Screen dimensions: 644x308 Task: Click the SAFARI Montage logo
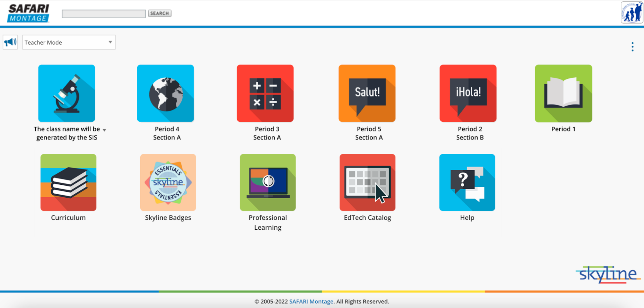pos(28,13)
